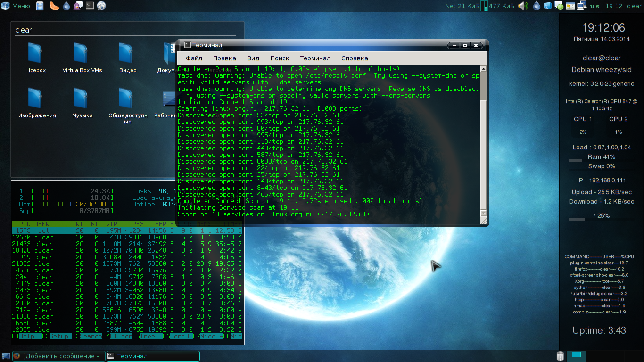Open the Меню applications menu
The image size is (644, 362).
[x=16, y=6]
